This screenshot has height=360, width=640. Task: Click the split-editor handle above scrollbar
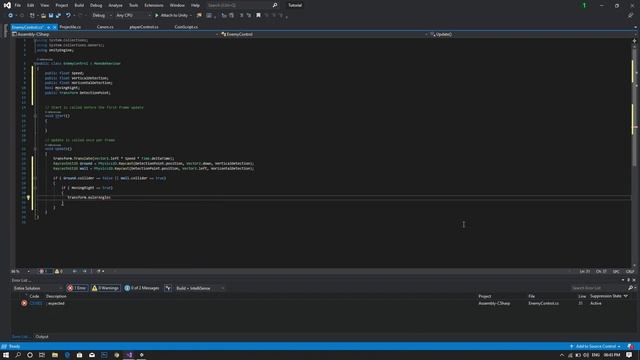(634, 40)
